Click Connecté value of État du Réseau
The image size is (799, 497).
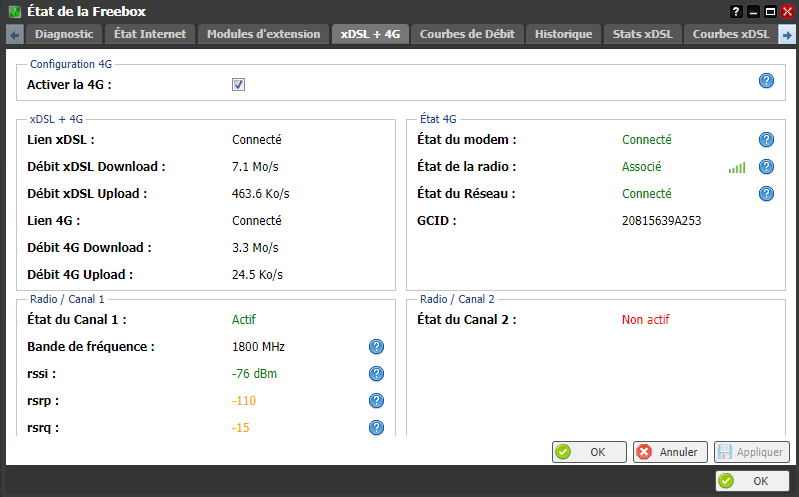click(x=647, y=194)
